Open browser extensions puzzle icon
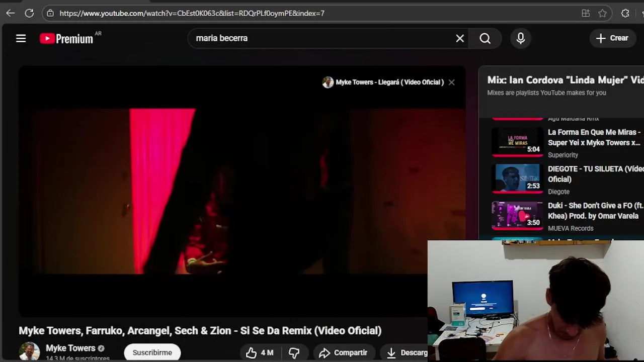 (625, 14)
